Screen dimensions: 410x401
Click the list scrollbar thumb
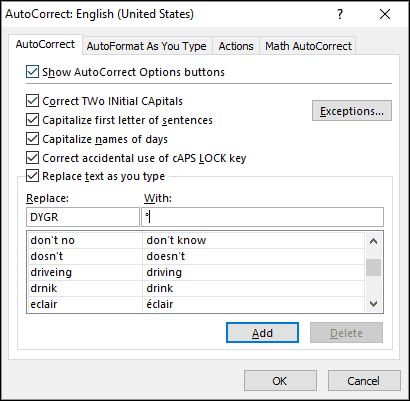click(x=373, y=267)
